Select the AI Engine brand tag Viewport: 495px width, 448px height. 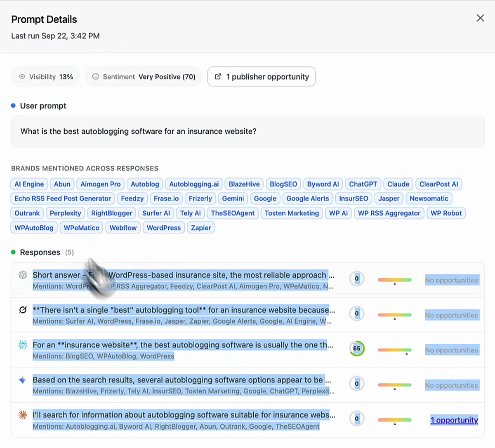[x=29, y=184]
